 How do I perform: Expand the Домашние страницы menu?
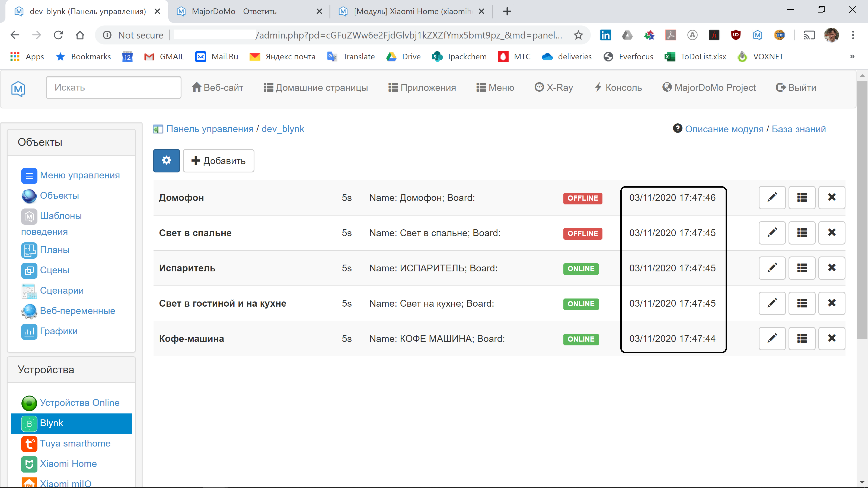(315, 88)
